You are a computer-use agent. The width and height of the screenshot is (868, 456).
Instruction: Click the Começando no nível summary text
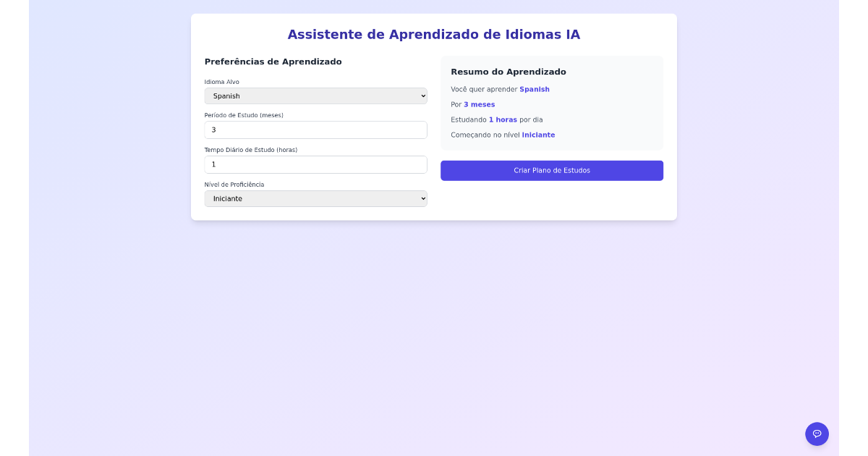pyautogui.click(x=485, y=135)
